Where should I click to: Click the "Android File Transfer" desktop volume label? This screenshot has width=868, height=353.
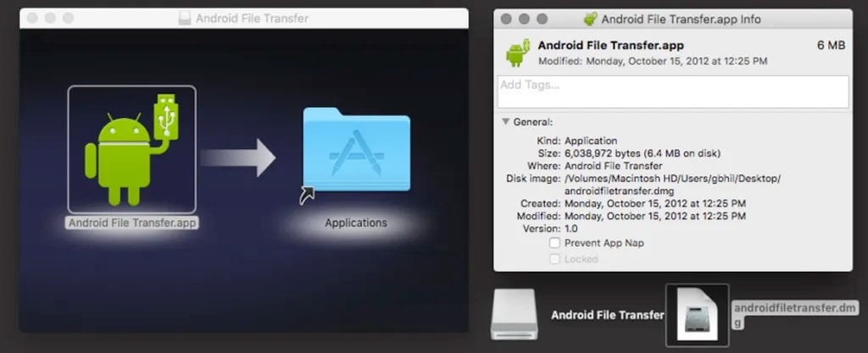point(607,315)
